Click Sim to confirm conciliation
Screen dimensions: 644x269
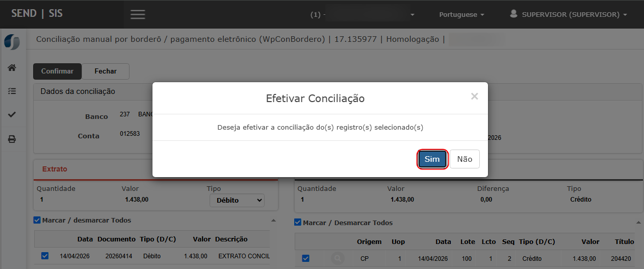point(432,159)
